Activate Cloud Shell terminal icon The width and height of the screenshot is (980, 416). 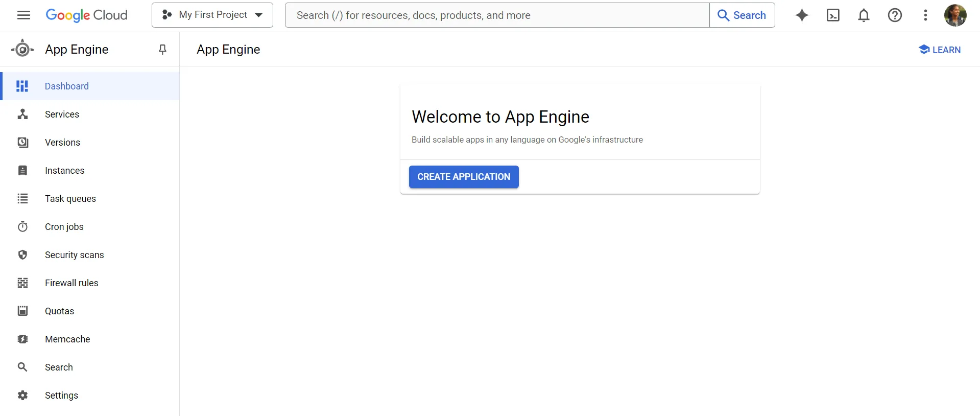[x=833, y=15]
